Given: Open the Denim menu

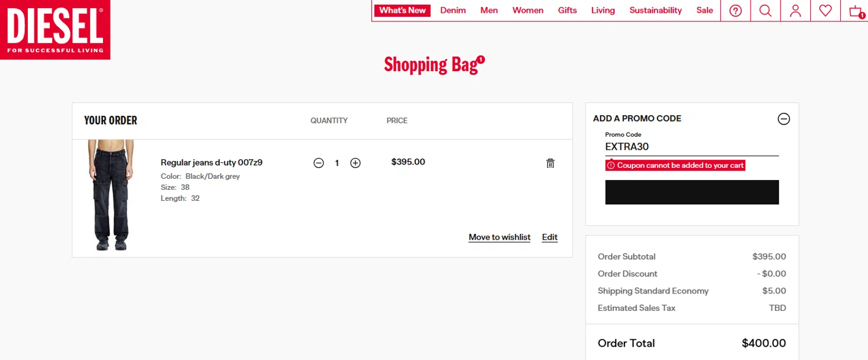Looking at the screenshot, I should click(453, 10).
